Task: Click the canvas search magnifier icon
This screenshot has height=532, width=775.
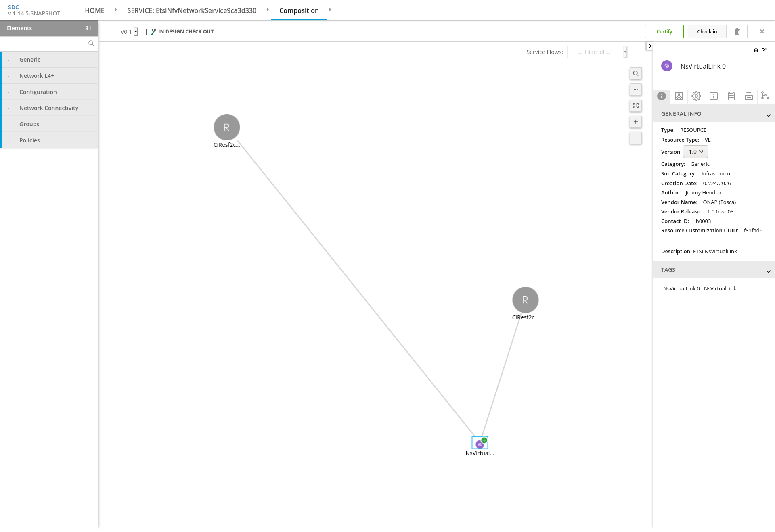Action: point(635,73)
